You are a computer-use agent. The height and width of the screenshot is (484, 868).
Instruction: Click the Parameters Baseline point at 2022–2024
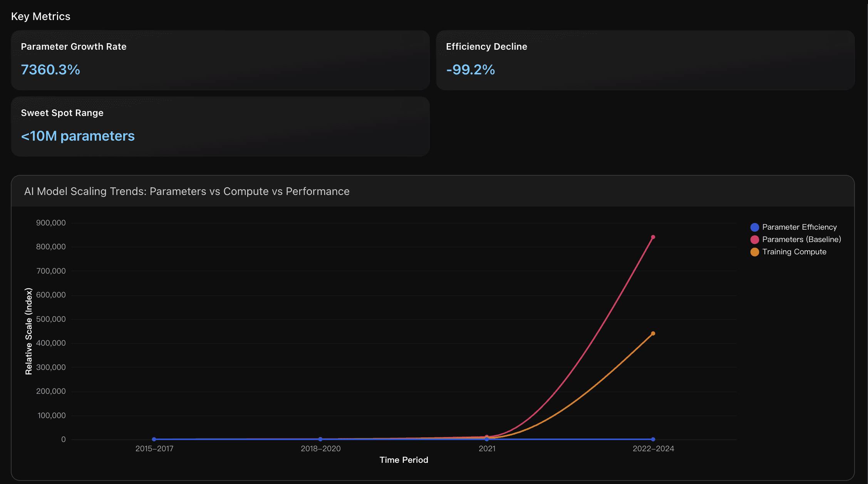pos(653,237)
